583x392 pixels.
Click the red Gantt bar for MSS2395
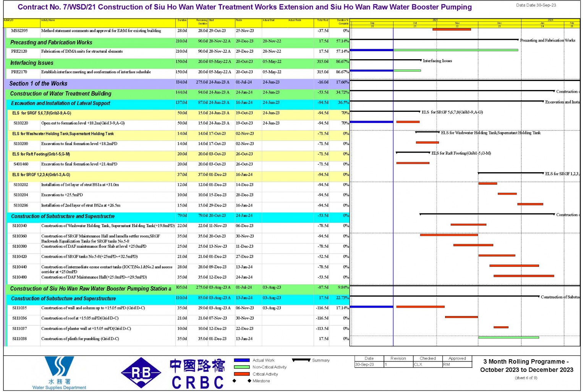(x=452, y=29)
